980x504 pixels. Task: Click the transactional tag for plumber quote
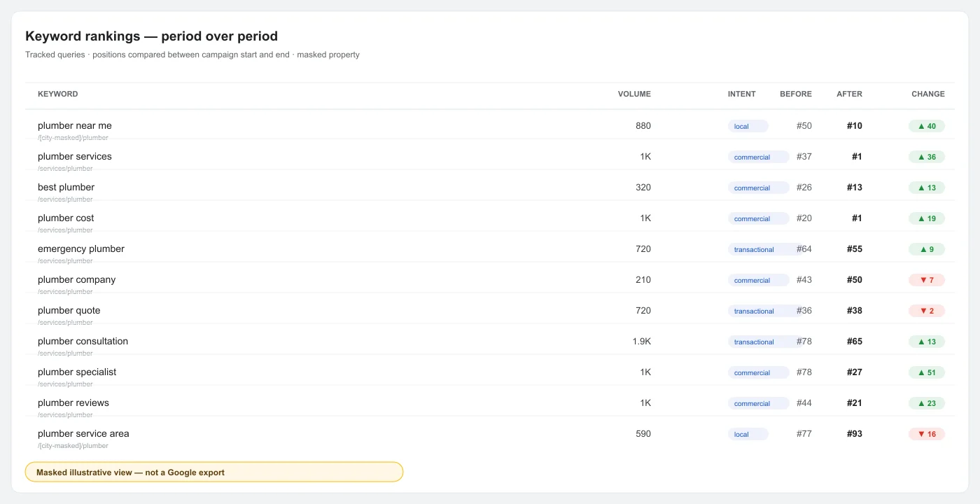pyautogui.click(x=764, y=311)
